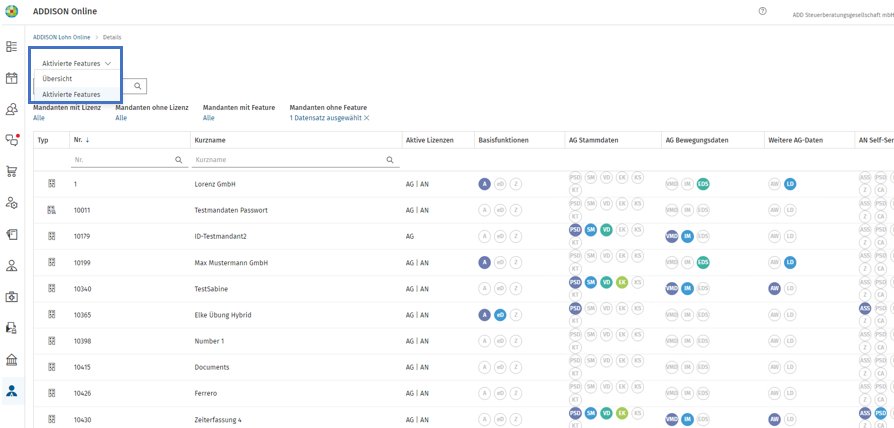Click the Basisfunktionen column header
894x428 pixels.
[x=503, y=140]
